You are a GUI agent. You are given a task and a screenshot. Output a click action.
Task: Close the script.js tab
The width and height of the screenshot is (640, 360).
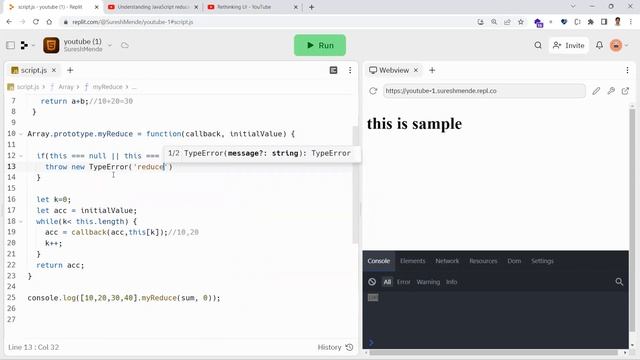[x=53, y=70]
